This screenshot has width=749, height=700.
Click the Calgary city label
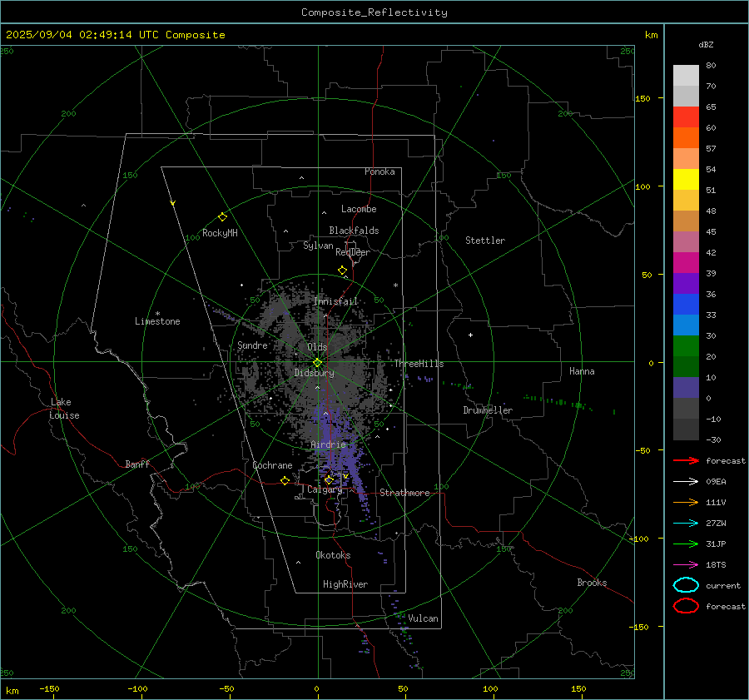pos(325,489)
